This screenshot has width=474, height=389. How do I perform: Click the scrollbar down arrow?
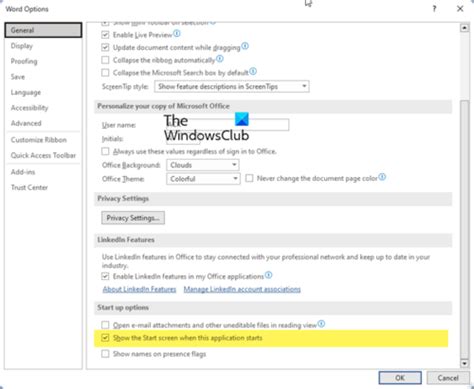coord(465,363)
